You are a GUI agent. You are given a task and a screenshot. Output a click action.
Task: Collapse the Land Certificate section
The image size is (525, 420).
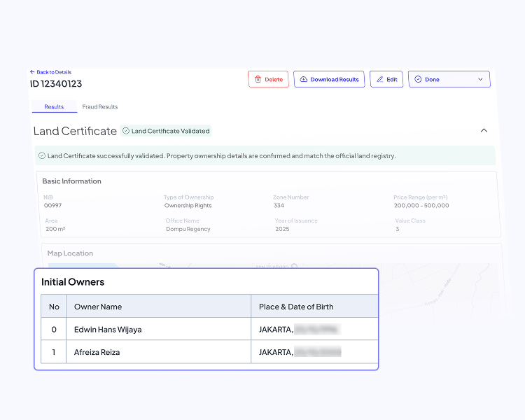coord(484,131)
